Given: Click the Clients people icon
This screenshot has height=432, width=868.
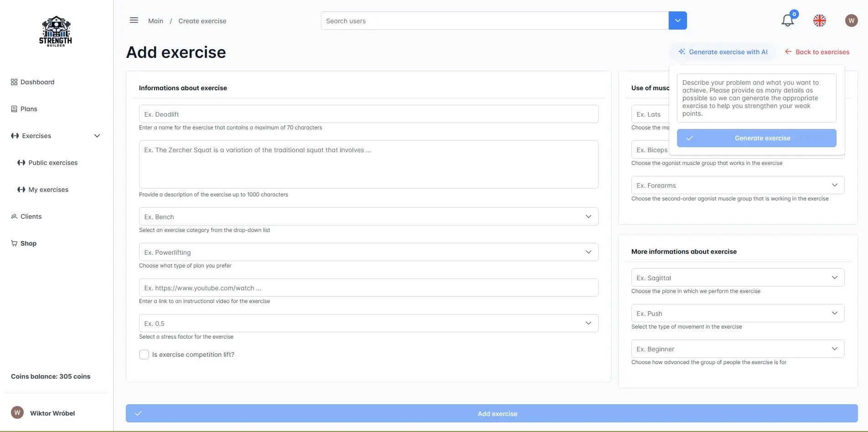Looking at the screenshot, I should [14, 216].
